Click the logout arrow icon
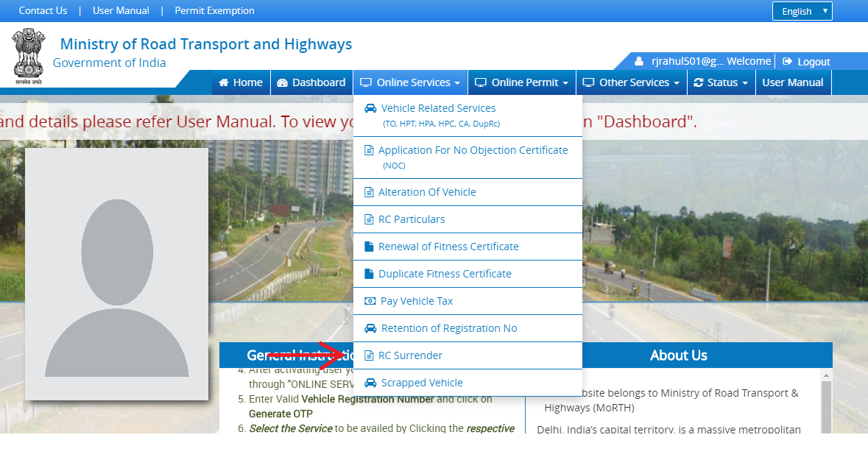Viewport: 868px width, 471px height. 787,61
